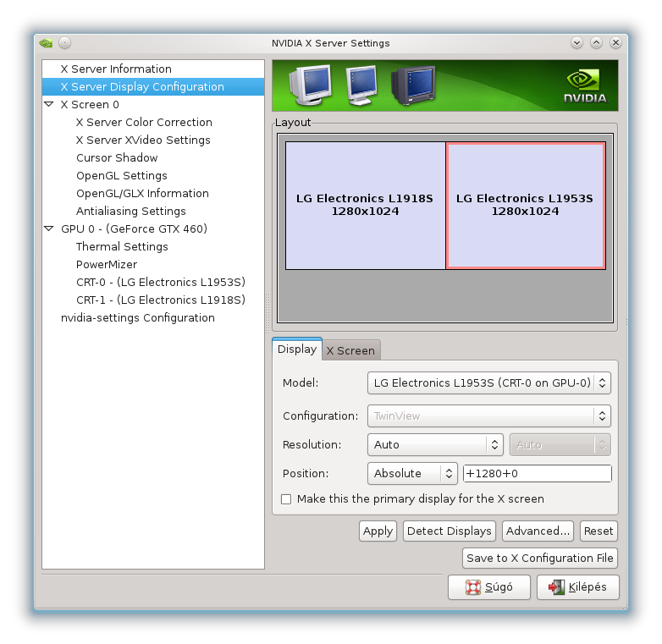The height and width of the screenshot is (644, 662).
Task: Switch to the Display tab
Action: point(297,350)
